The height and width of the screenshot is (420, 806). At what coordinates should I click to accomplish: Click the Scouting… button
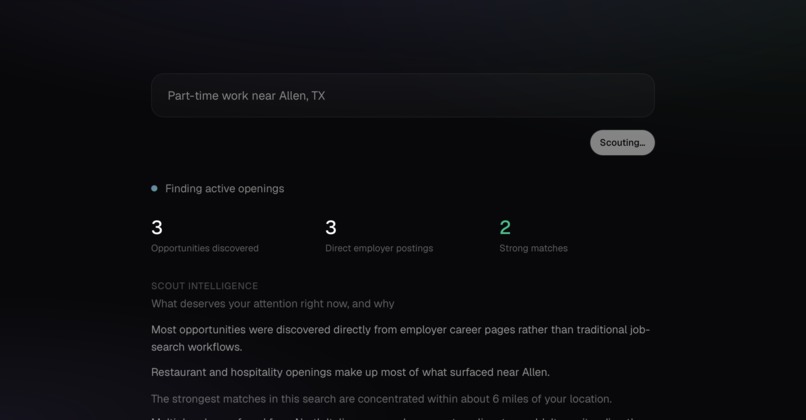click(622, 142)
